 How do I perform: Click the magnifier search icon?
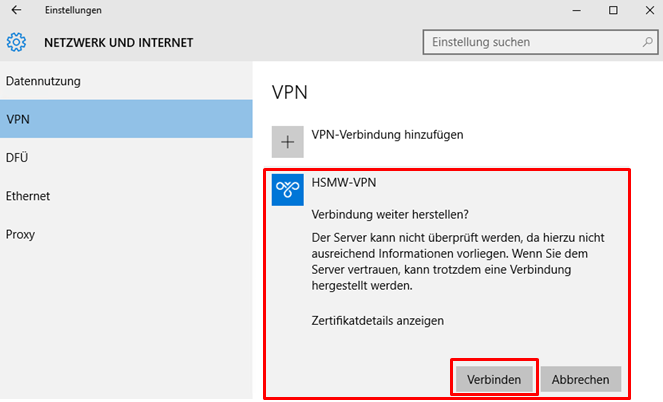[x=647, y=42]
